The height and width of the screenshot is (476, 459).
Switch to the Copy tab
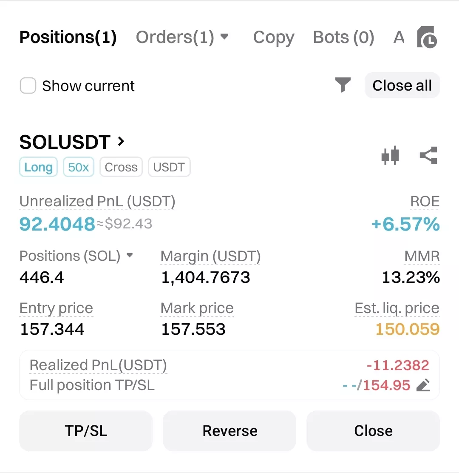(x=274, y=37)
